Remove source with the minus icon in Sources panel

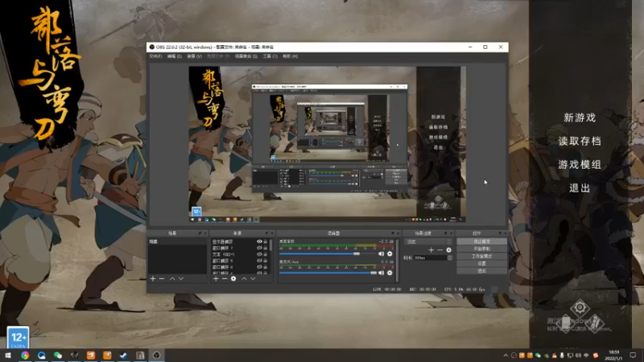(x=225, y=278)
